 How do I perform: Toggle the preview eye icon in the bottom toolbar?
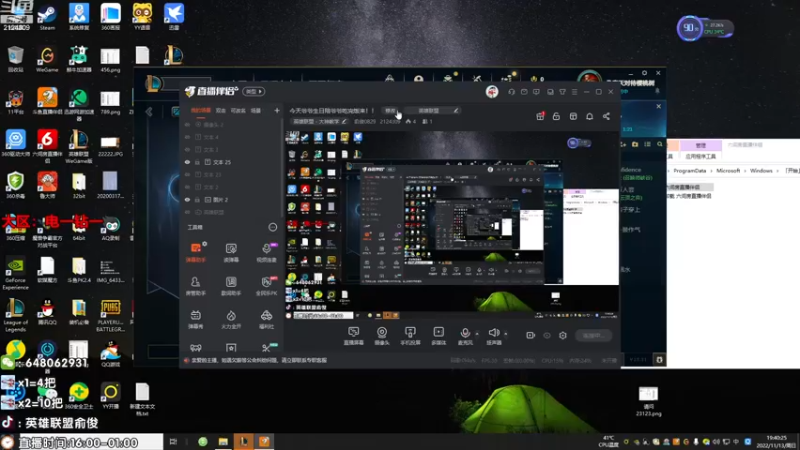click(x=547, y=335)
